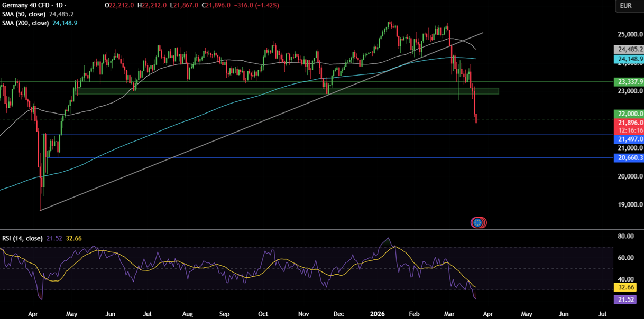Open the economic events EU flag marker
The image size is (644, 319).
tap(479, 222)
